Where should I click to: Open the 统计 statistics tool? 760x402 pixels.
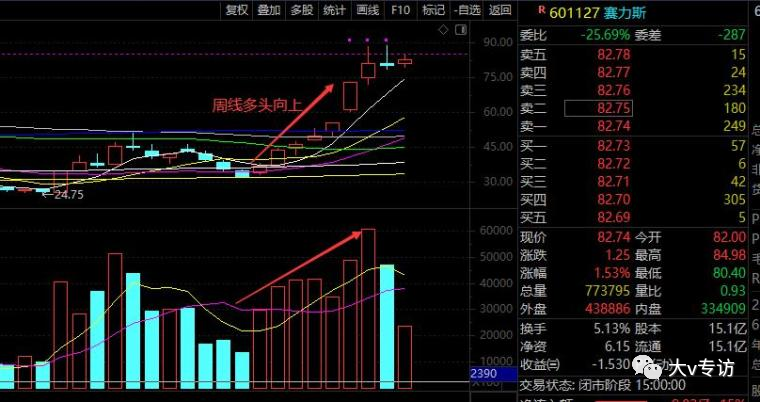(x=335, y=10)
